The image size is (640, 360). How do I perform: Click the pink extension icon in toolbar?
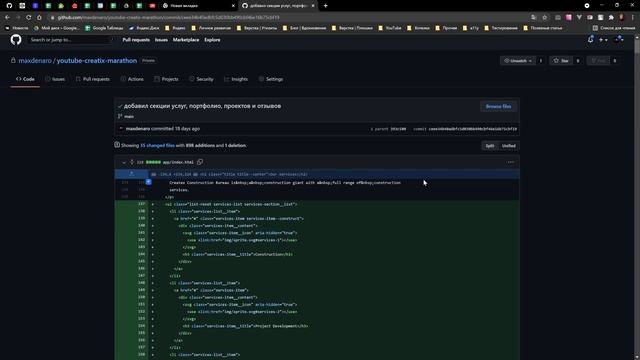pos(569,18)
